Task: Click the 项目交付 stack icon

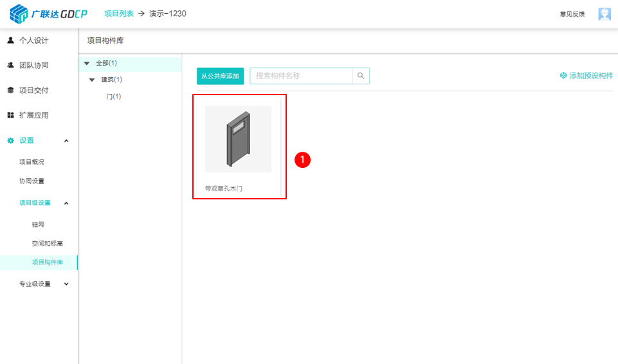Action: [x=11, y=90]
